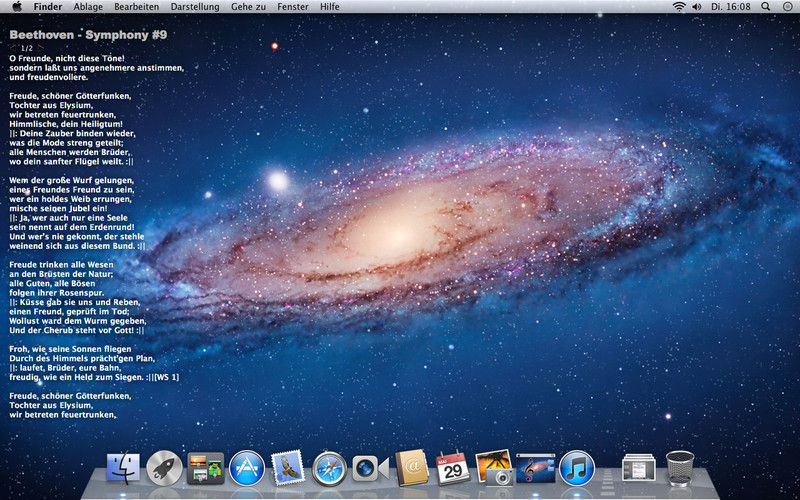Open the treble clef lyrics app icon

coord(536,468)
